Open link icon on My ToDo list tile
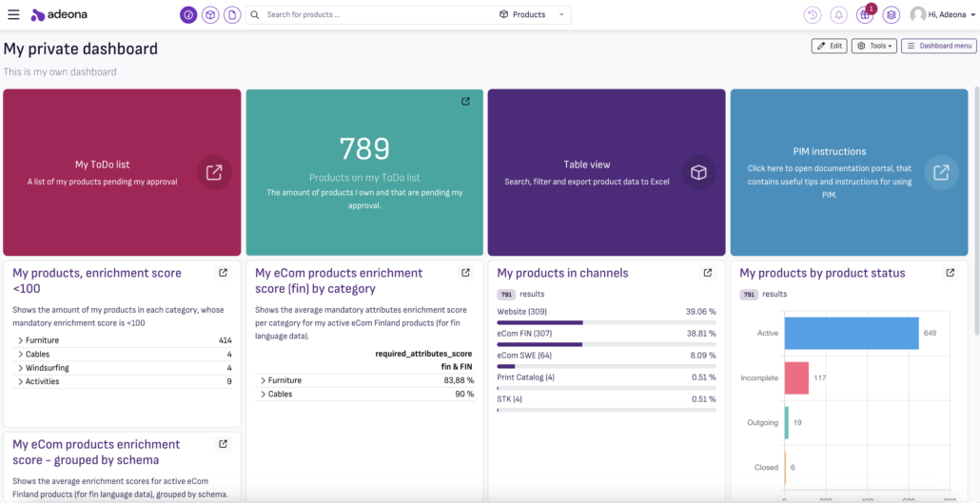Viewport: 980px width, 503px height. pyautogui.click(x=214, y=172)
